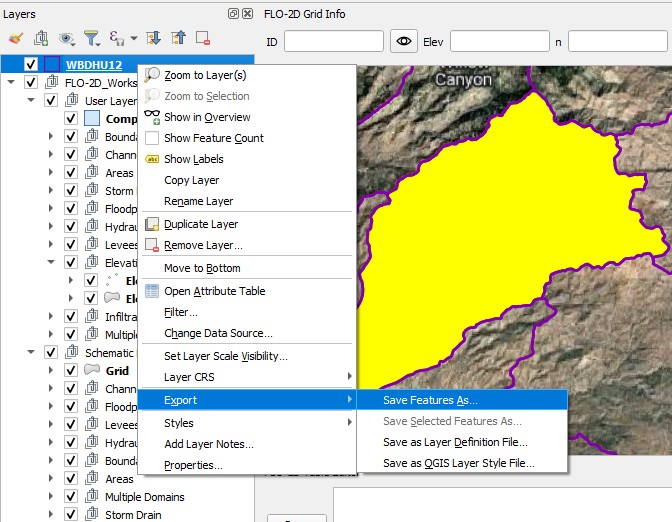Click the Expand All layers icon
672x522 pixels.
point(154,38)
